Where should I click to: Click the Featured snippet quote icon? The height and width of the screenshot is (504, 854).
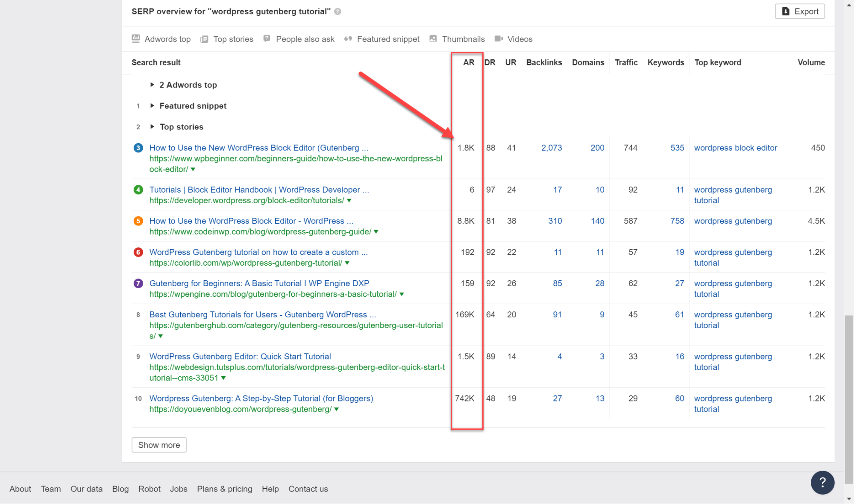pyautogui.click(x=348, y=38)
